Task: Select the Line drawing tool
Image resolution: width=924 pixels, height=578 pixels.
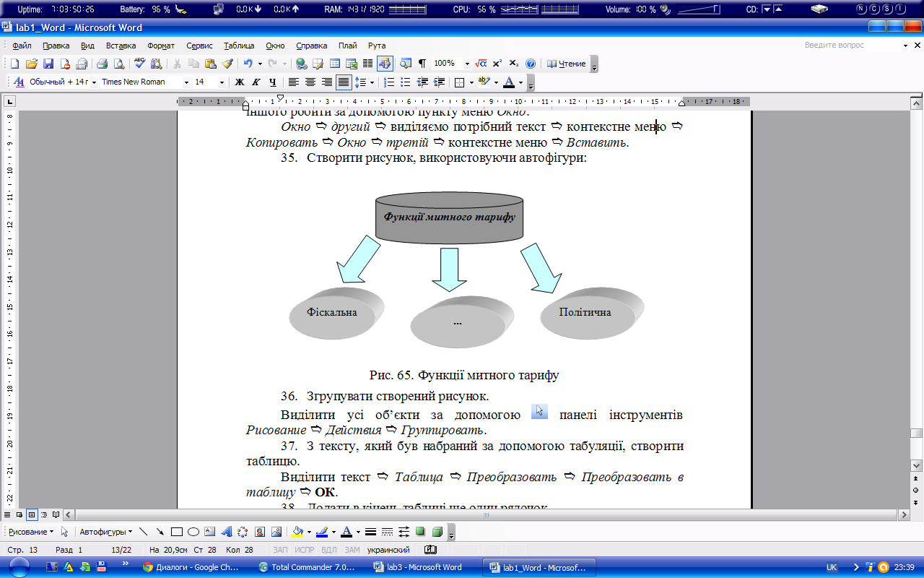Action: 143,532
